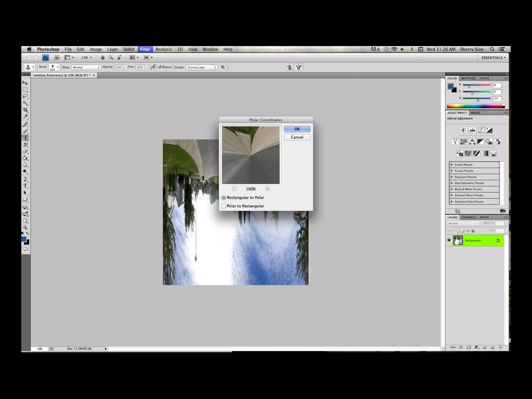Select the Eyedropper tool
The width and height of the screenshot is (532, 399).
tap(25, 117)
